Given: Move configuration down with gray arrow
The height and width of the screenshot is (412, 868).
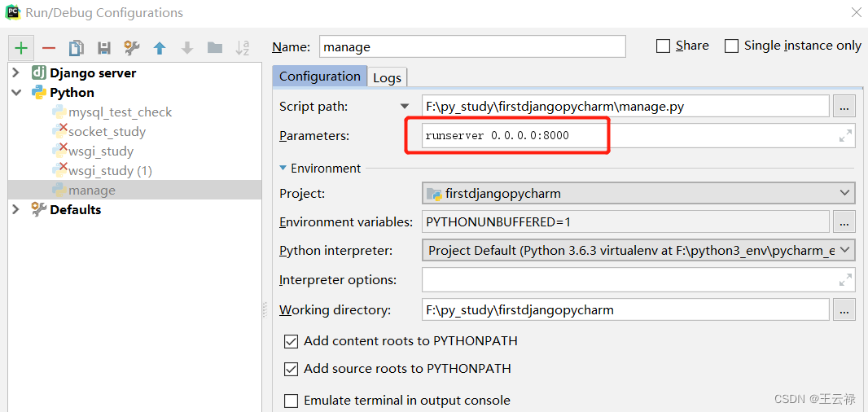Looking at the screenshot, I should 187,48.
